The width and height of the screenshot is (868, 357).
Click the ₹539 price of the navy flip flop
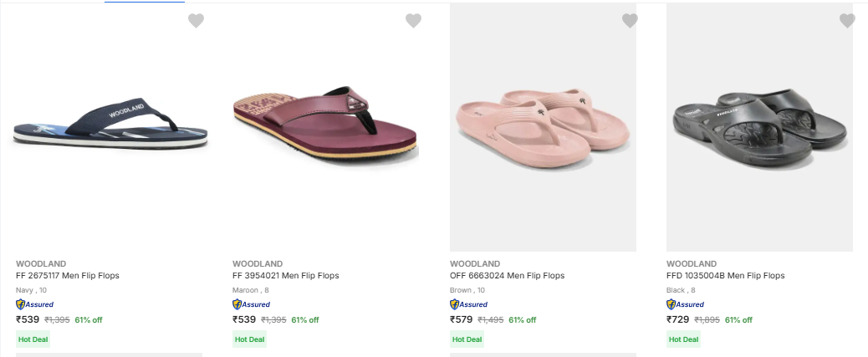pos(28,319)
